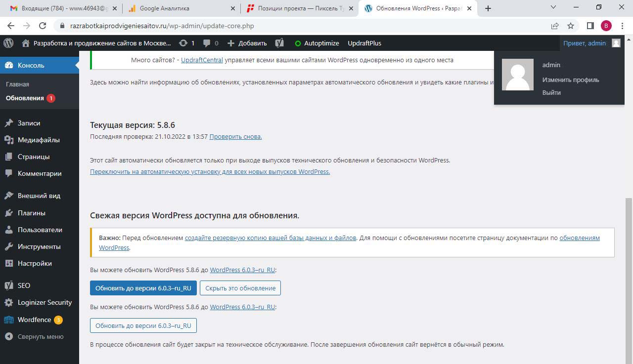Viewport: 633px width, 364px height.
Task: Open Плагины in the sidebar
Action: (x=31, y=213)
